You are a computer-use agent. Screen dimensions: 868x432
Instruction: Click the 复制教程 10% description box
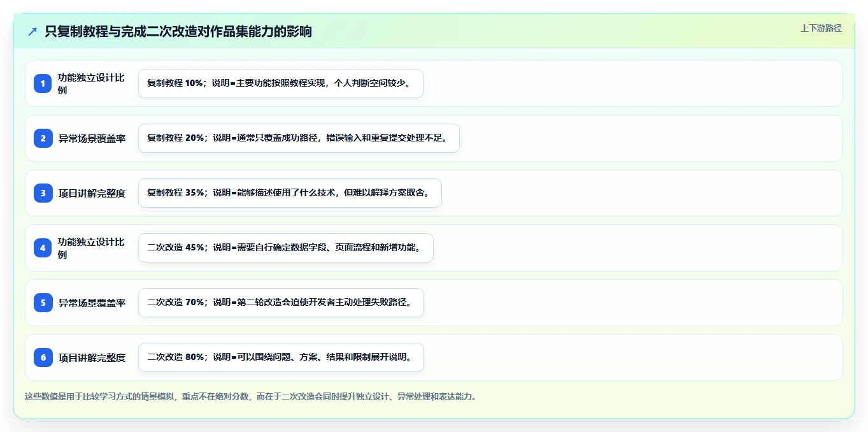click(x=281, y=83)
